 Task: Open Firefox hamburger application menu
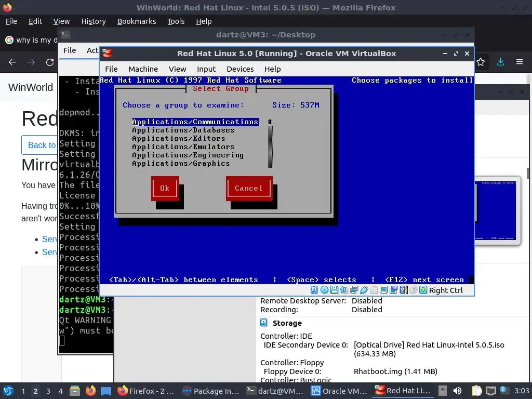520,62
